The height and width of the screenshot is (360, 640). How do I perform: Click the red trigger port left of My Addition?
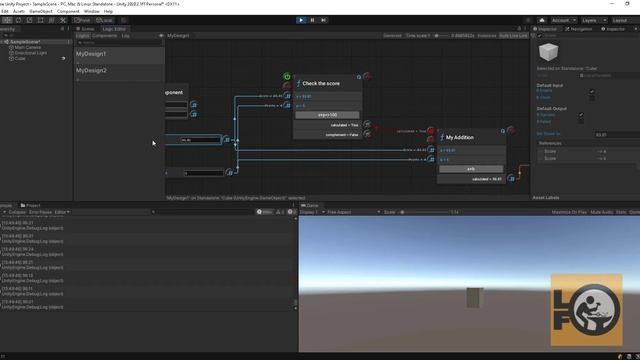431,131
